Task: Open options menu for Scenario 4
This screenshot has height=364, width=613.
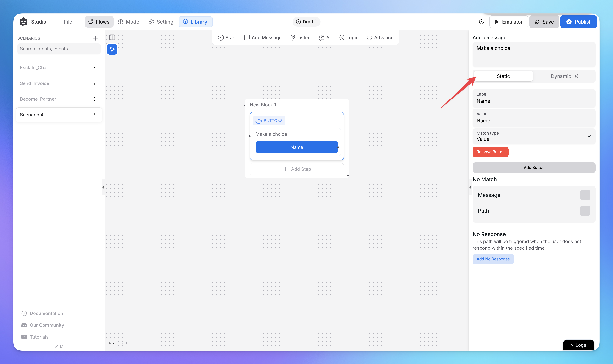Action: (x=94, y=115)
